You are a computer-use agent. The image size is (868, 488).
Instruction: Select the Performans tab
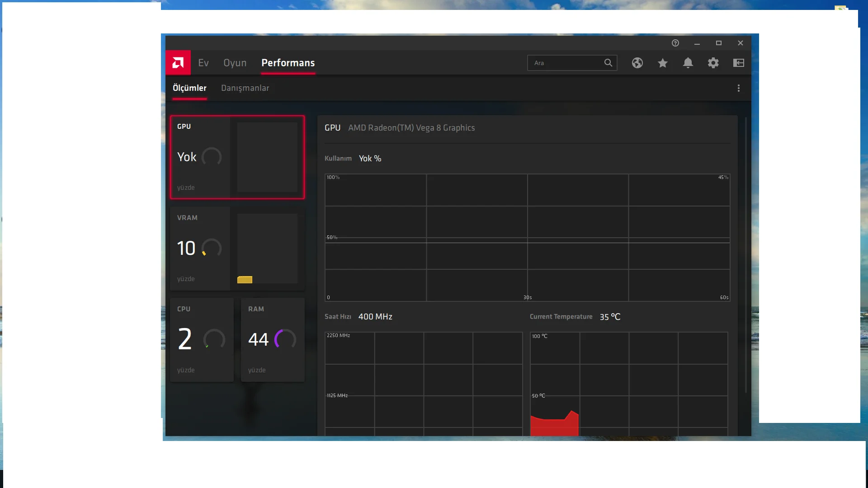[x=288, y=63]
